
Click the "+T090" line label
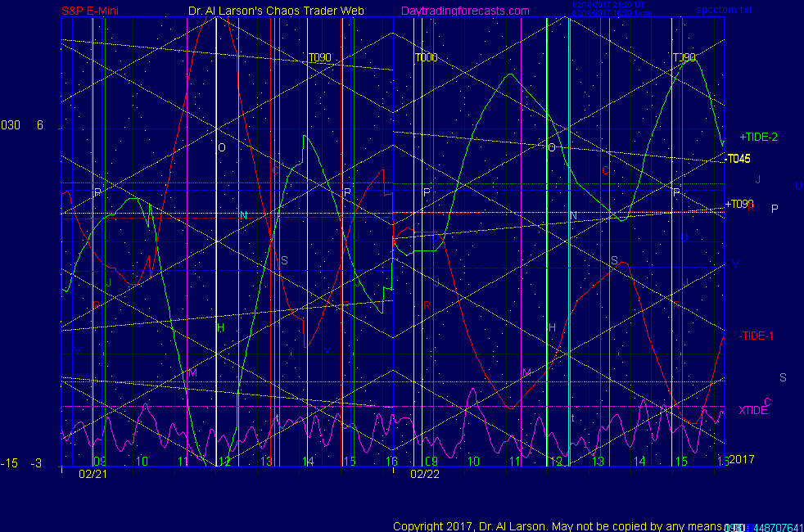(x=739, y=204)
